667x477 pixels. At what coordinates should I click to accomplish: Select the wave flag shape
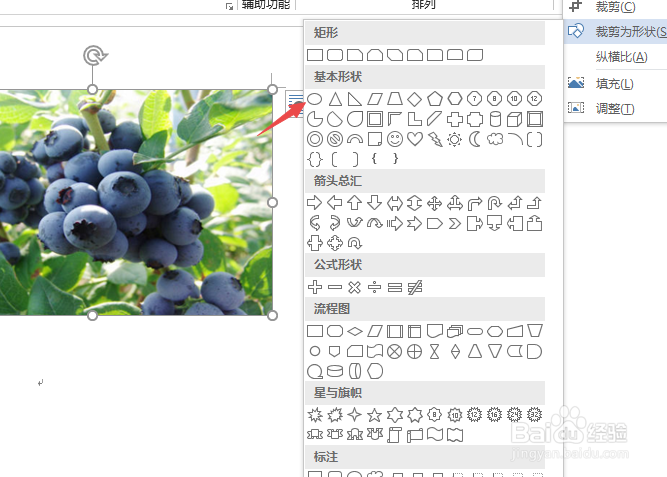coord(435,435)
